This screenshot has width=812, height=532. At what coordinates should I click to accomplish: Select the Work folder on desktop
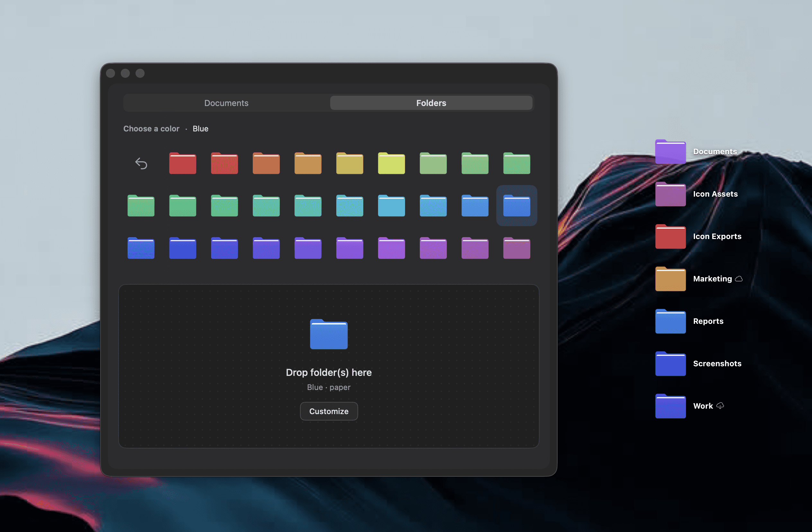670,406
